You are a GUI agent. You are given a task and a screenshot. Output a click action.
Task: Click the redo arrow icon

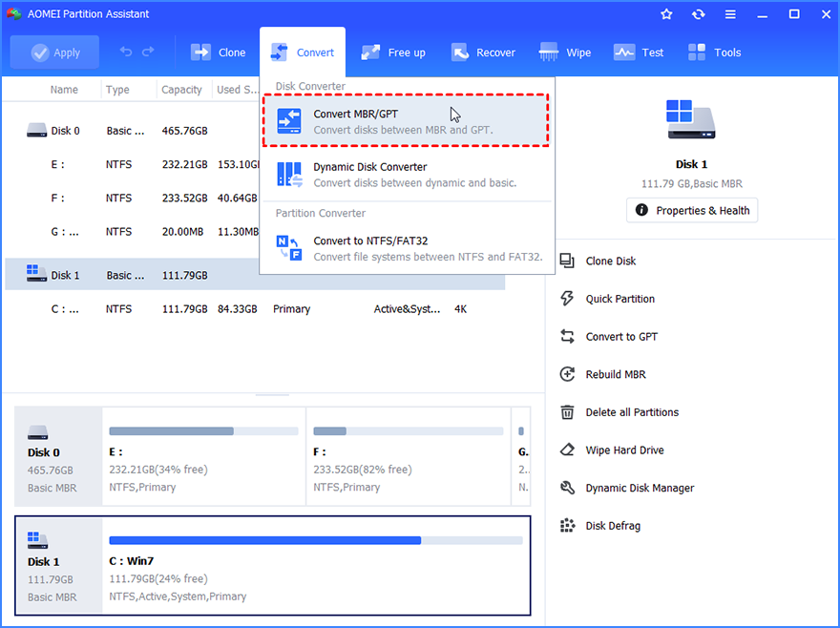pyautogui.click(x=148, y=52)
